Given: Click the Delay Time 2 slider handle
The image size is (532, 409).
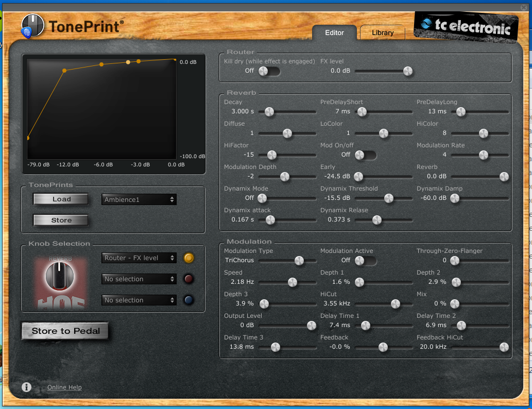Looking at the screenshot, I should pyautogui.click(x=461, y=326).
